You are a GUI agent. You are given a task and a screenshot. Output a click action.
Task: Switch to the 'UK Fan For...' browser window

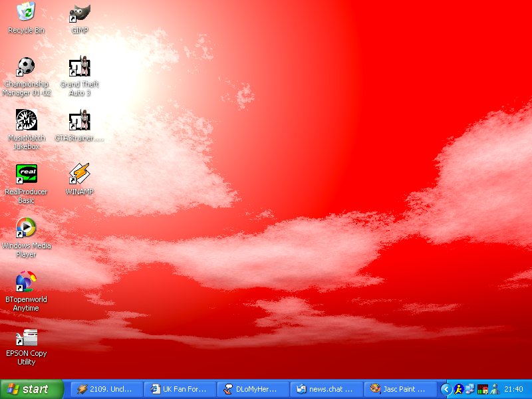tap(180, 389)
